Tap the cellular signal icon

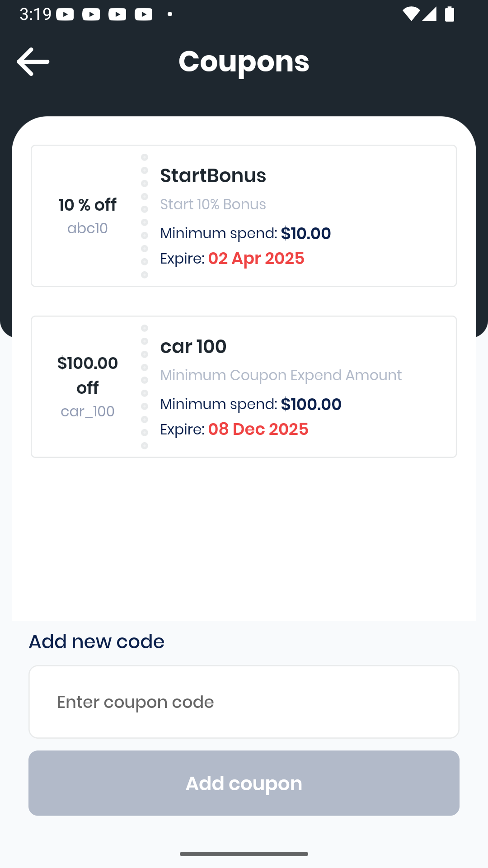point(429,14)
